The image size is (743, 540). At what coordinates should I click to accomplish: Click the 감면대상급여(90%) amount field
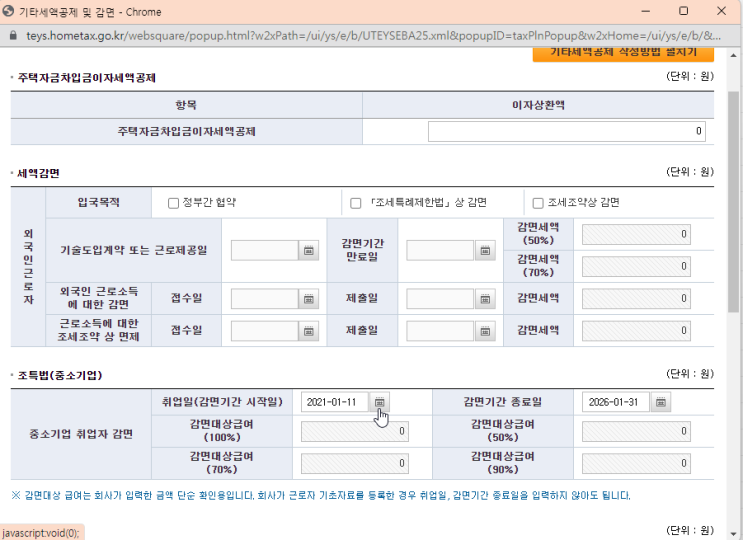(636, 464)
